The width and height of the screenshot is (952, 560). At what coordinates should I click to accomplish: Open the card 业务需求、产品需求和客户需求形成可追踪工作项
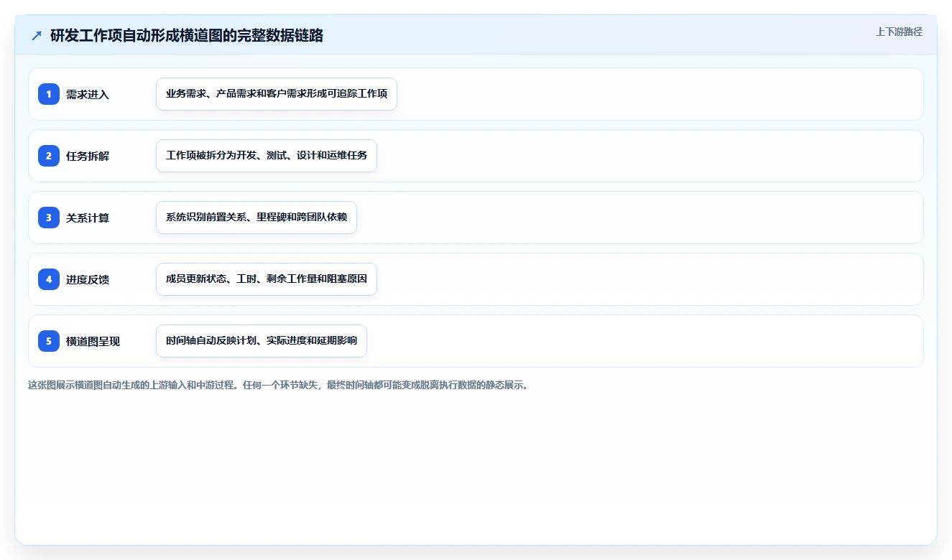coord(277,94)
